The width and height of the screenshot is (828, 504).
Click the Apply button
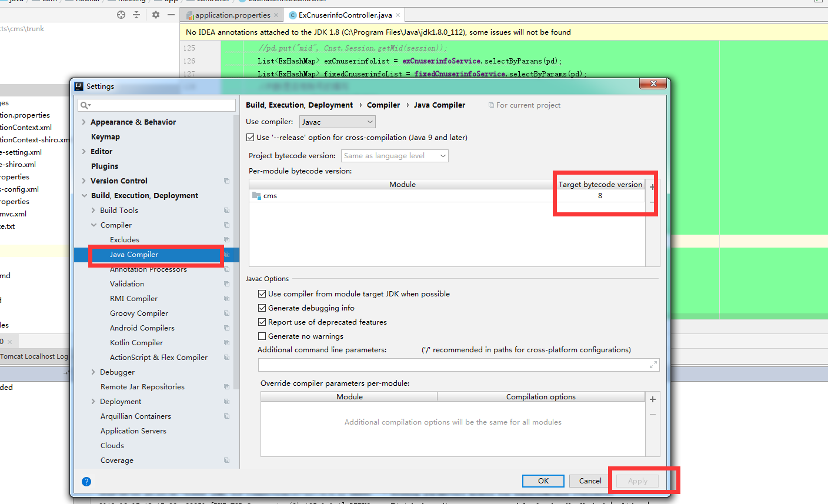(x=637, y=481)
